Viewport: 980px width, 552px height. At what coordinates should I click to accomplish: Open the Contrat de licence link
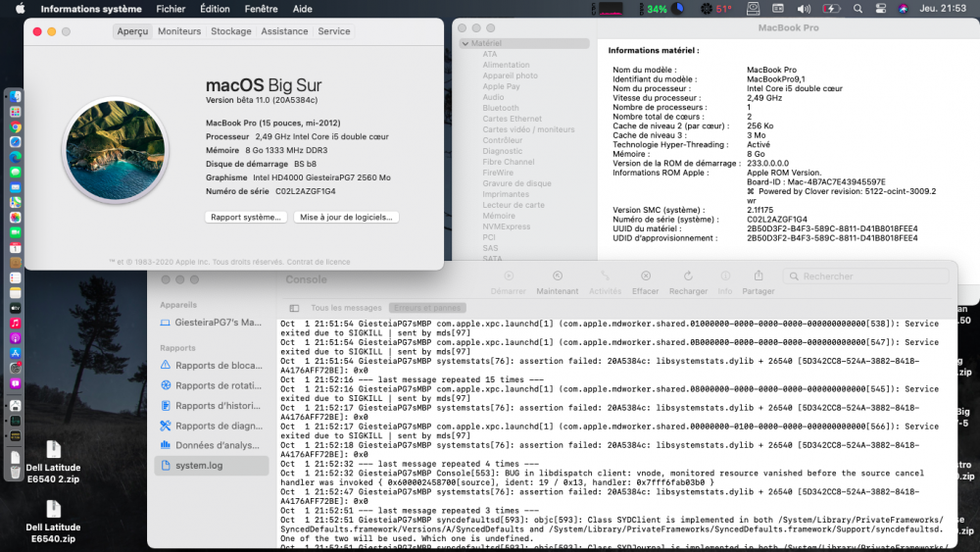click(318, 262)
